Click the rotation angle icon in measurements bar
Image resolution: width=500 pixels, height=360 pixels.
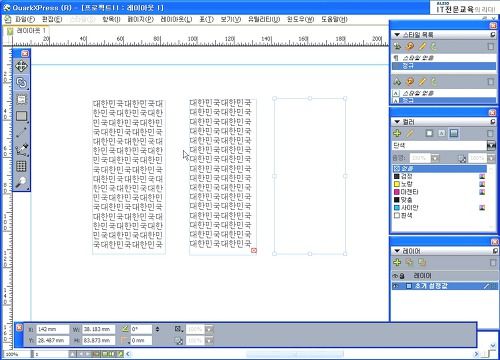pos(125,329)
